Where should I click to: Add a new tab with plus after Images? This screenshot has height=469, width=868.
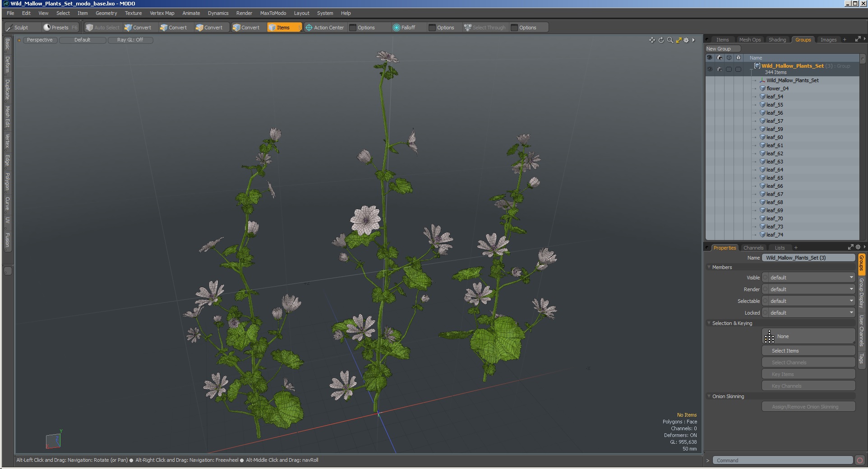(845, 40)
